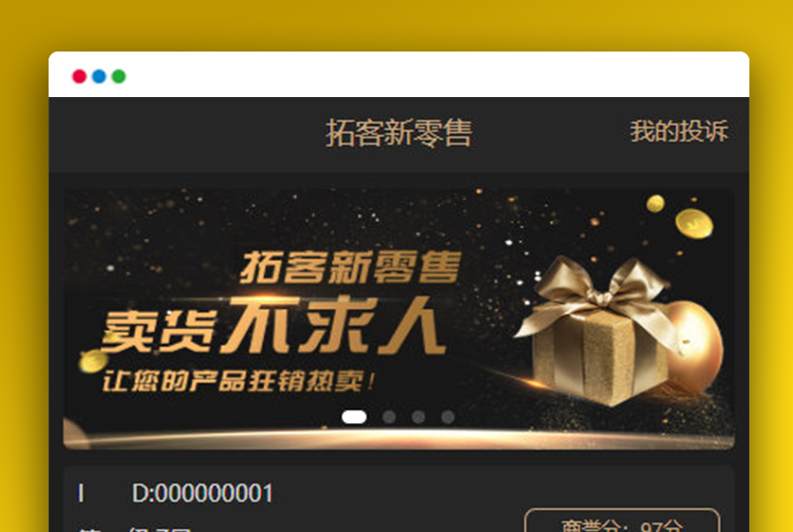This screenshot has width=793, height=532.
Task: Click the gold coin at the banner's left edge
Action: [x=93, y=361]
